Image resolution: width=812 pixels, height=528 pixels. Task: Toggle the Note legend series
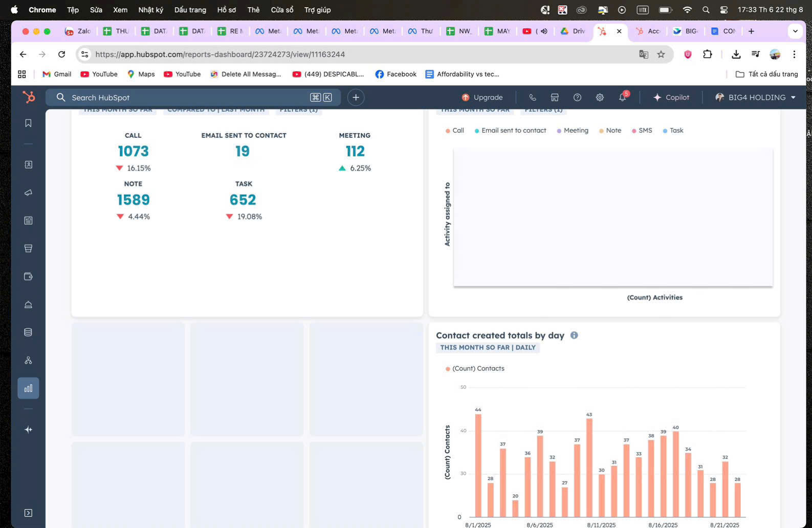click(x=610, y=131)
